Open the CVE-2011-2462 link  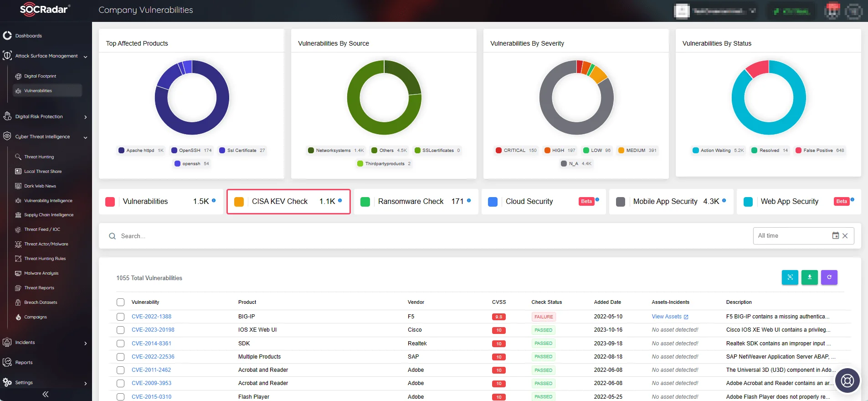[151, 370]
